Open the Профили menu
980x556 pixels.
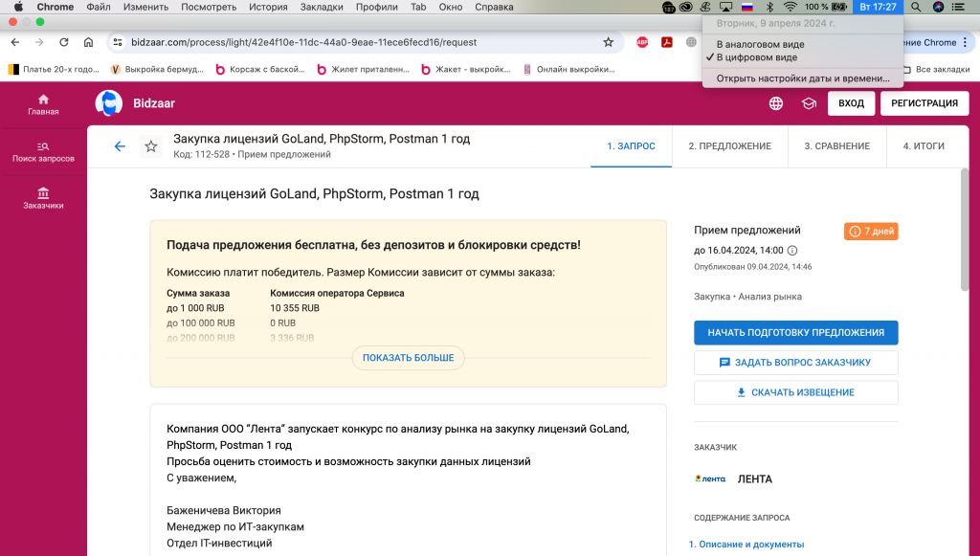(376, 7)
